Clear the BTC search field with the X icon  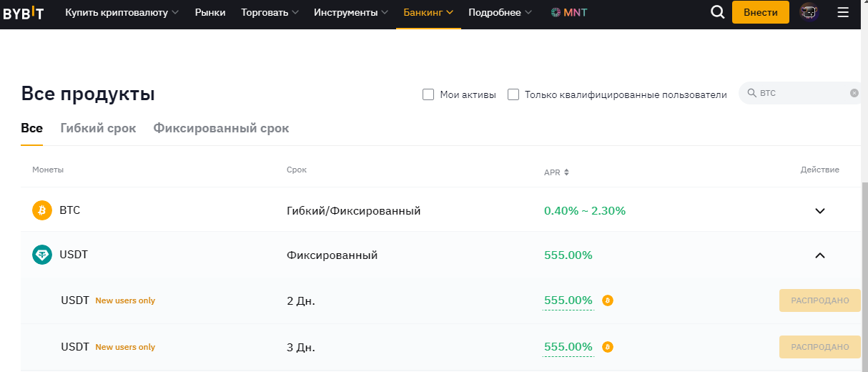pyautogui.click(x=854, y=93)
